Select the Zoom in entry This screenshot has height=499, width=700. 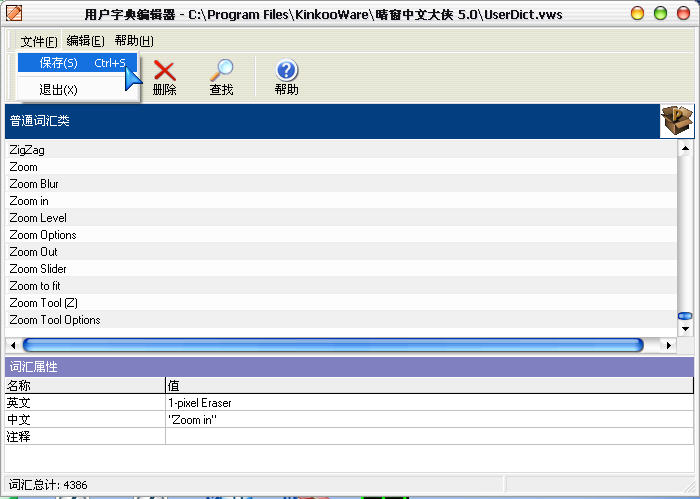341,201
